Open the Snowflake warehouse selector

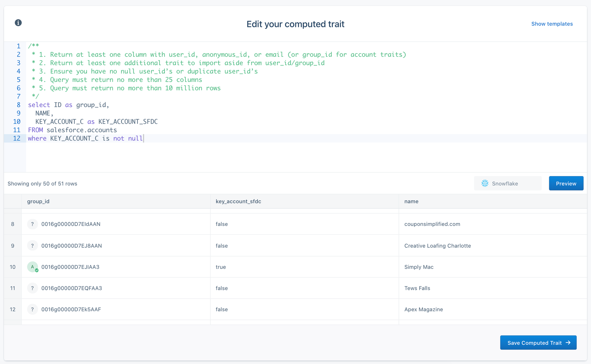pyautogui.click(x=508, y=183)
